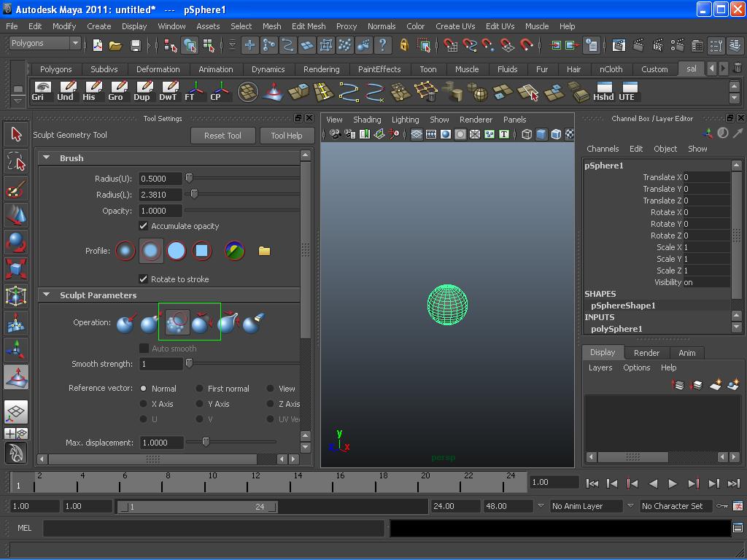Click the UTE shelf button
The height and width of the screenshot is (560, 747).
(x=630, y=91)
